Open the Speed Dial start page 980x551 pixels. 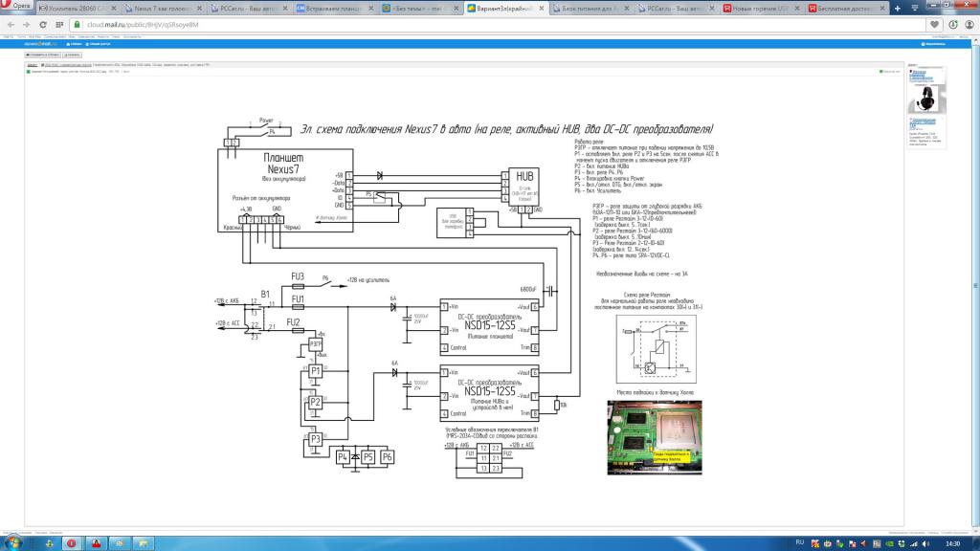[x=57, y=24]
